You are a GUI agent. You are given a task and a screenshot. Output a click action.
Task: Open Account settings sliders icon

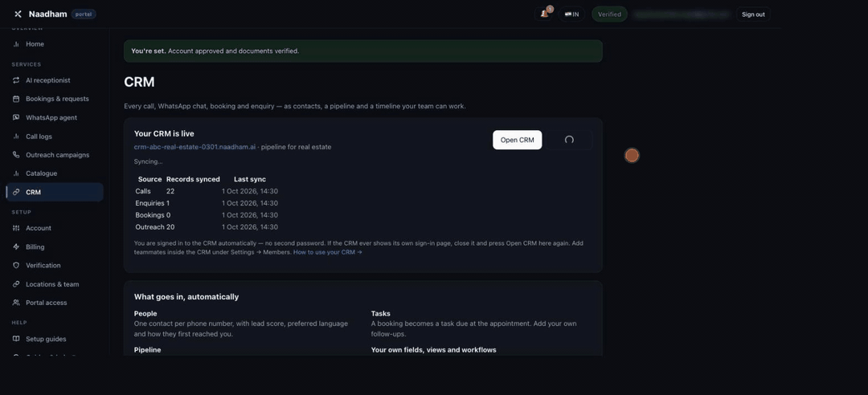pyautogui.click(x=16, y=228)
